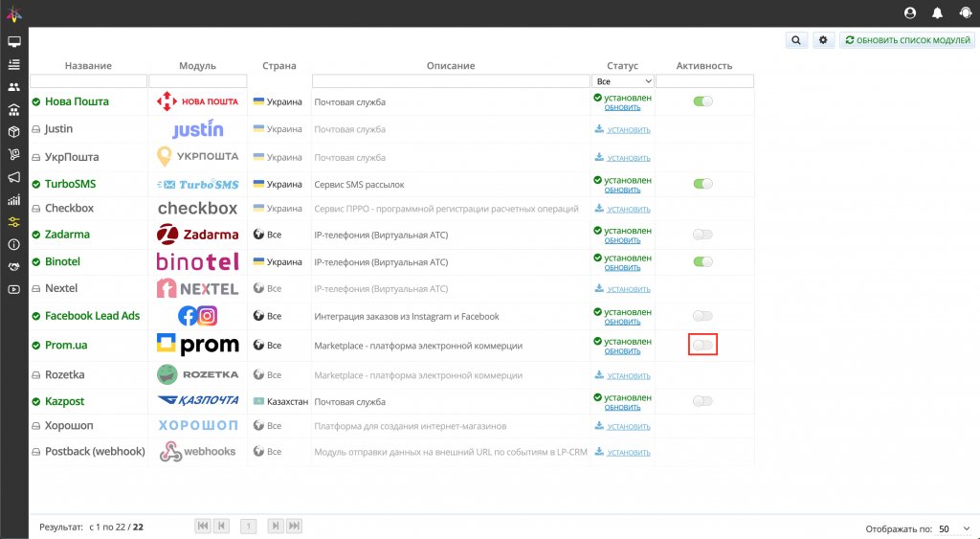The height and width of the screenshot is (539, 980).
Task: Enable the Prom.ua activity toggle
Action: click(x=703, y=346)
